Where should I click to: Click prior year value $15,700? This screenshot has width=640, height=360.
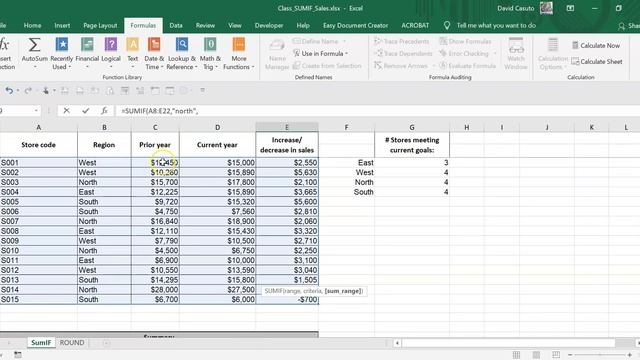(155, 182)
